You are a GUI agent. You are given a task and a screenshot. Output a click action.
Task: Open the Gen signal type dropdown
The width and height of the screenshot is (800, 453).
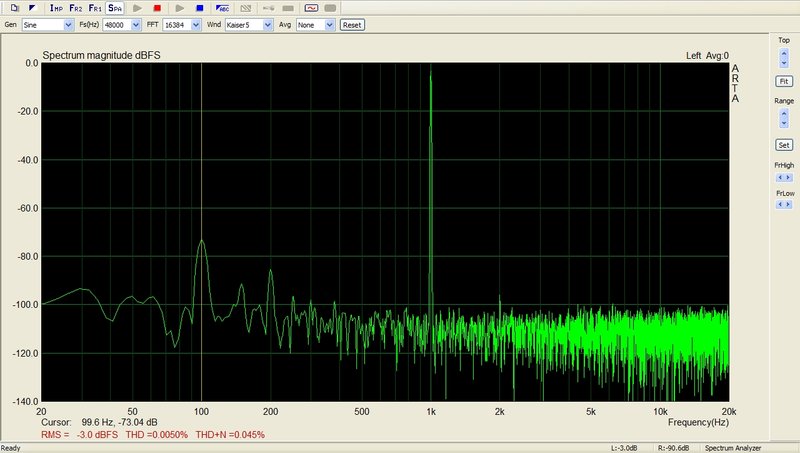coord(68,25)
